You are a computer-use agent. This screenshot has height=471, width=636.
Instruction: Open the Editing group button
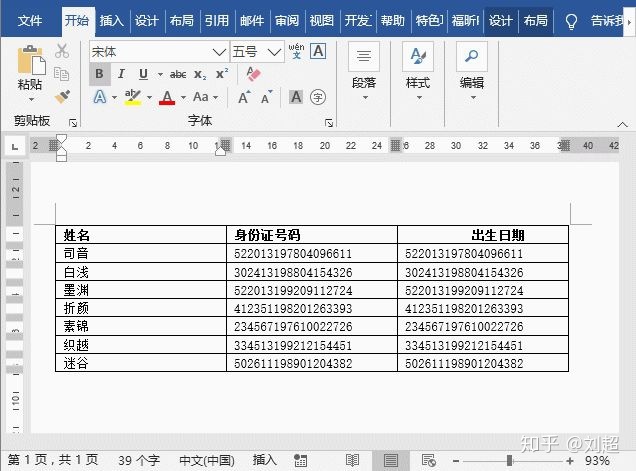(x=472, y=71)
